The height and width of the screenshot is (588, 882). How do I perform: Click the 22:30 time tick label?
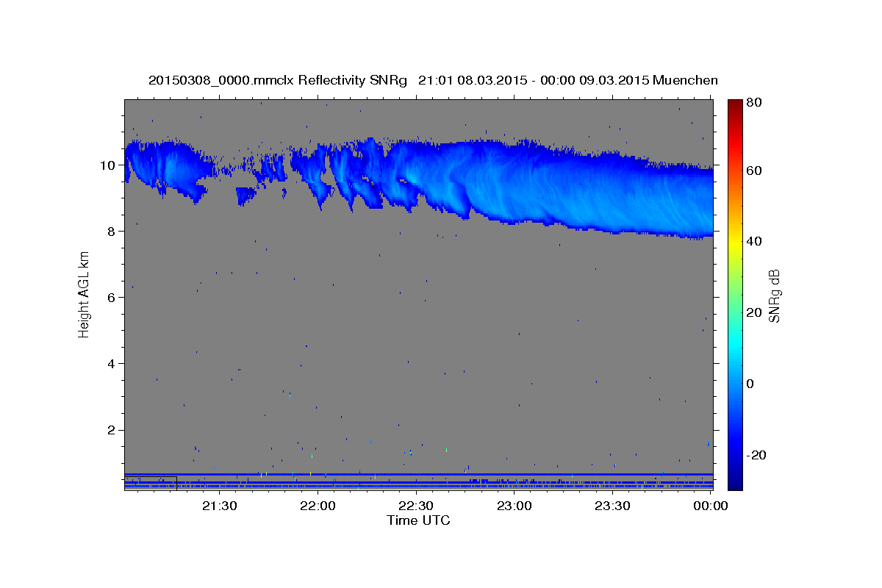coord(417,506)
